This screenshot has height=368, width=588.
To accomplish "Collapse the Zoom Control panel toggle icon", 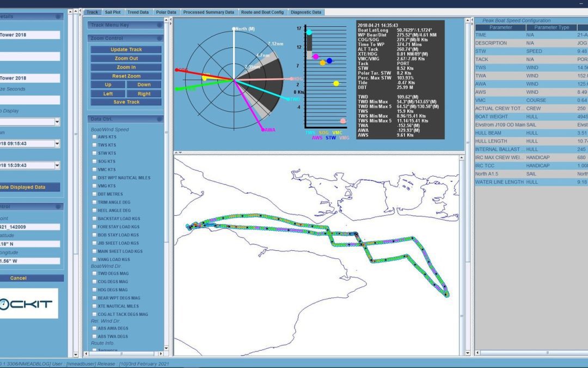I will pyautogui.click(x=160, y=39).
